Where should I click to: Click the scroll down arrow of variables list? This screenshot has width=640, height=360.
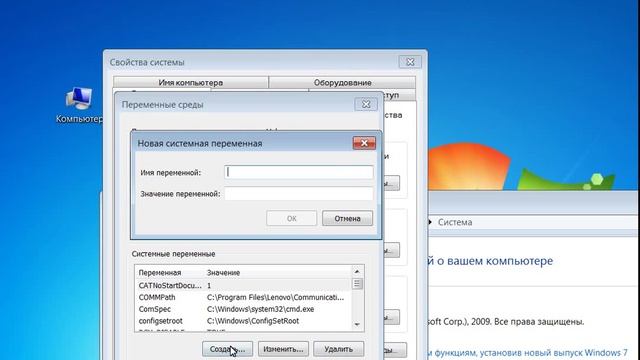[357, 324]
